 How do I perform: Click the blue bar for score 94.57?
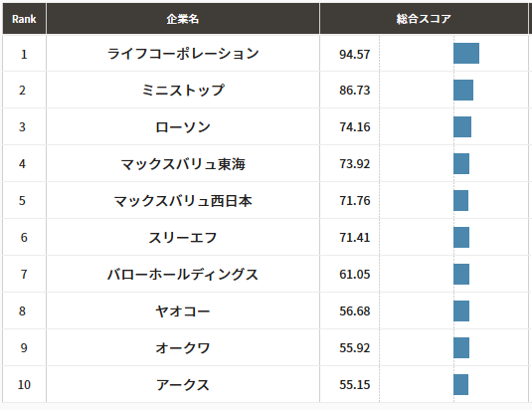(x=466, y=54)
